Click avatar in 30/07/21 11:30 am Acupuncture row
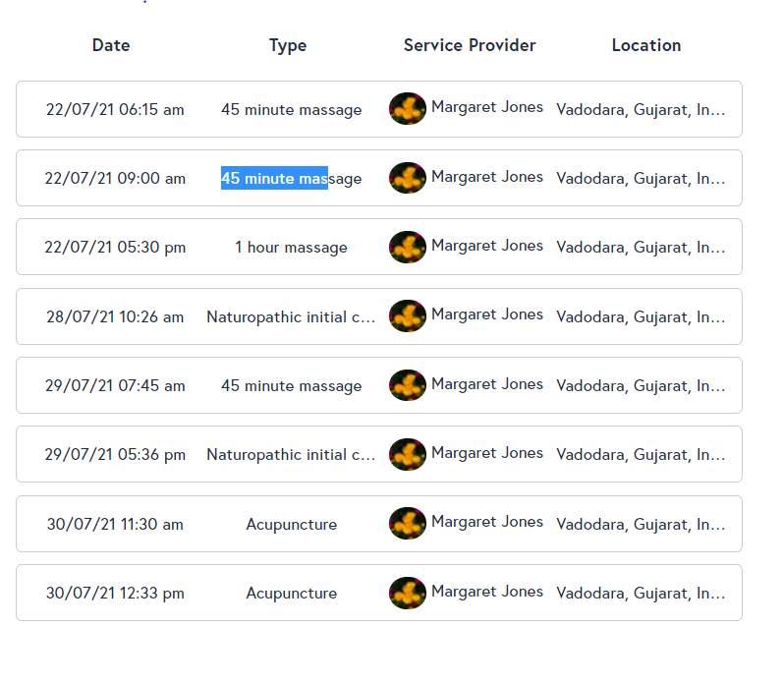 click(x=408, y=524)
